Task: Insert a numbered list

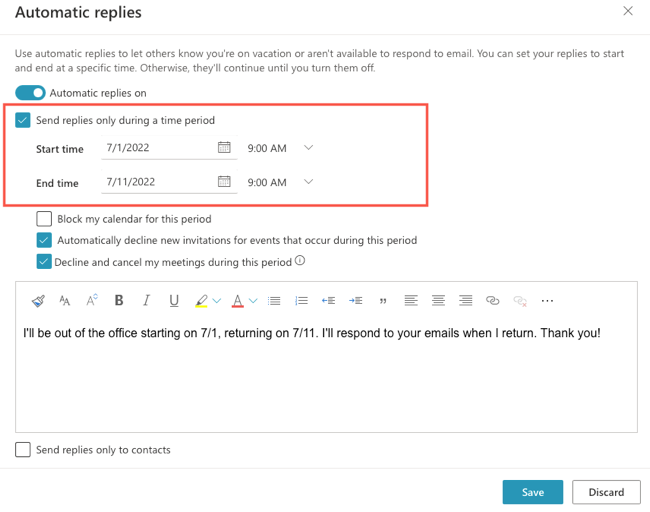Action: click(301, 301)
